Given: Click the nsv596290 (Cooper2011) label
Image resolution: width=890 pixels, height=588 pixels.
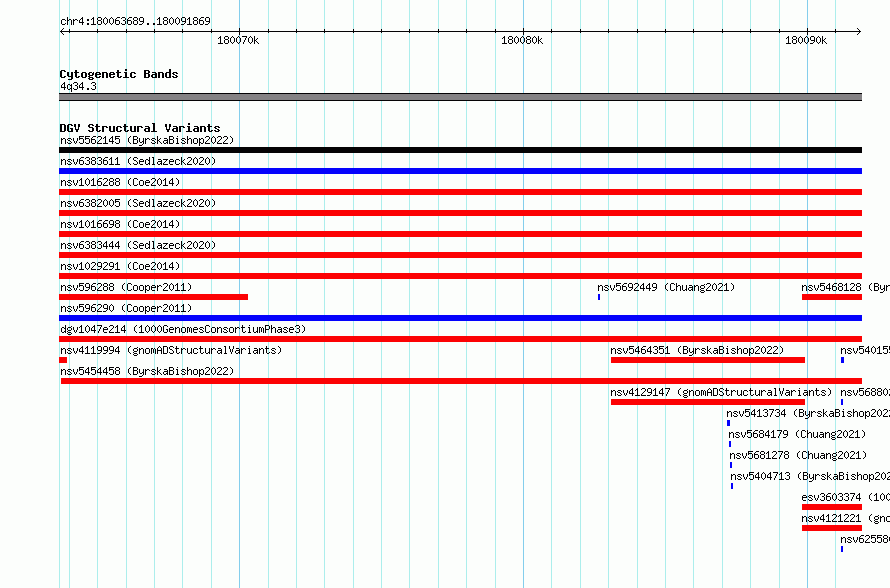Looking at the screenshot, I should point(126,308).
